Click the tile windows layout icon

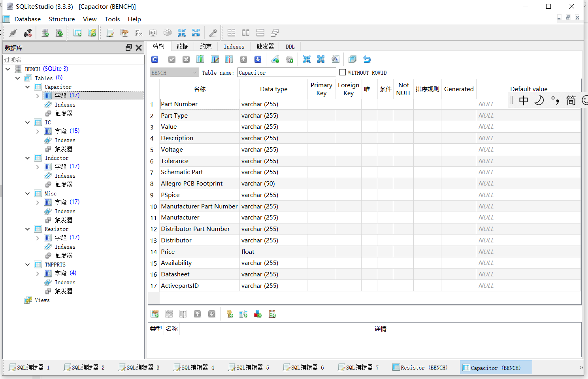[x=232, y=33]
